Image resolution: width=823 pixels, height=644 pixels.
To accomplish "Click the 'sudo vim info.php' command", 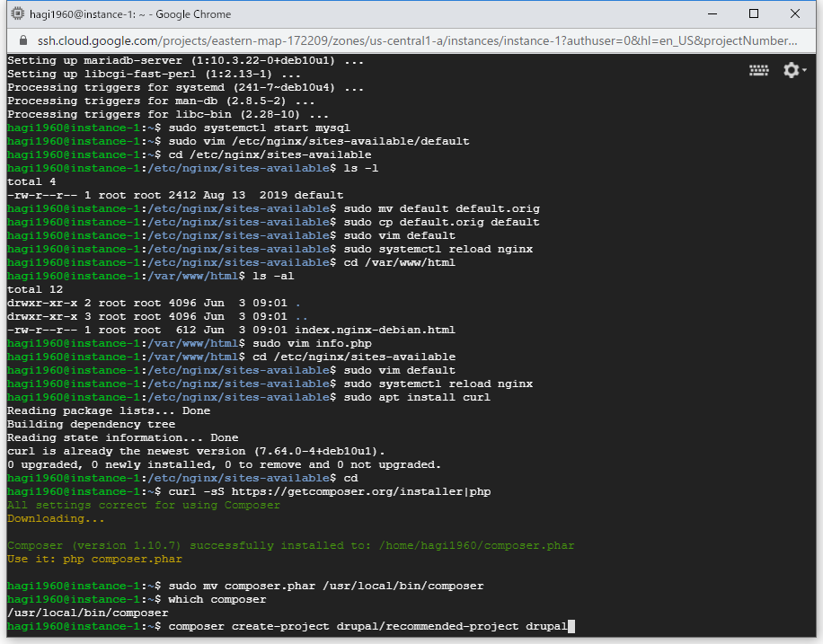I will click(x=313, y=343).
